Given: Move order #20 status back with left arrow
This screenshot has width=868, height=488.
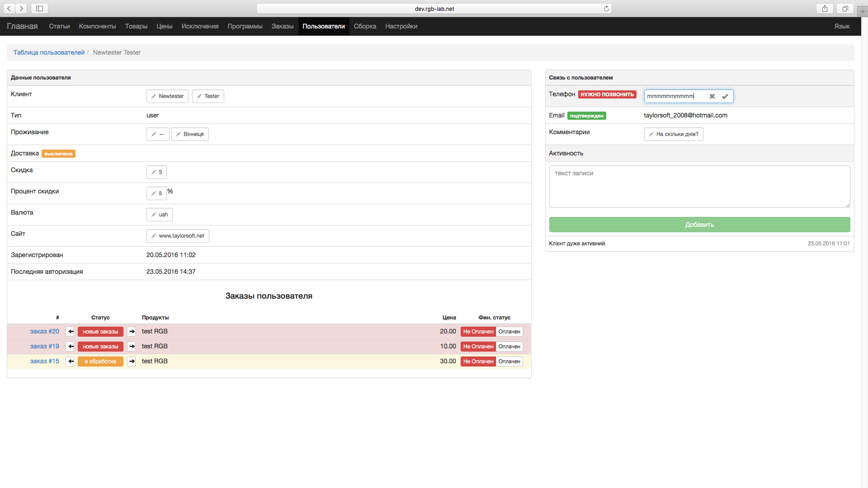Looking at the screenshot, I should pyautogui.click(x=70, y=332).
